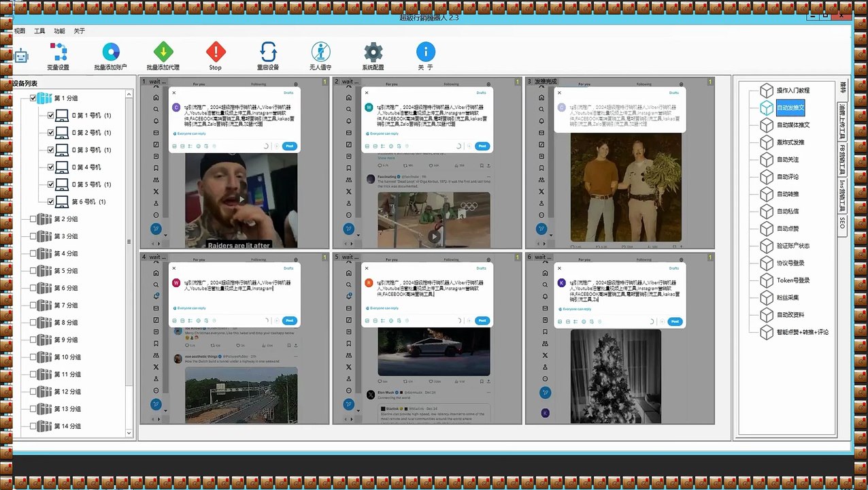This screenshot has width=868, height=490.
Task: Select cube icon beside 自动发推文
Action: coord(767,108)
